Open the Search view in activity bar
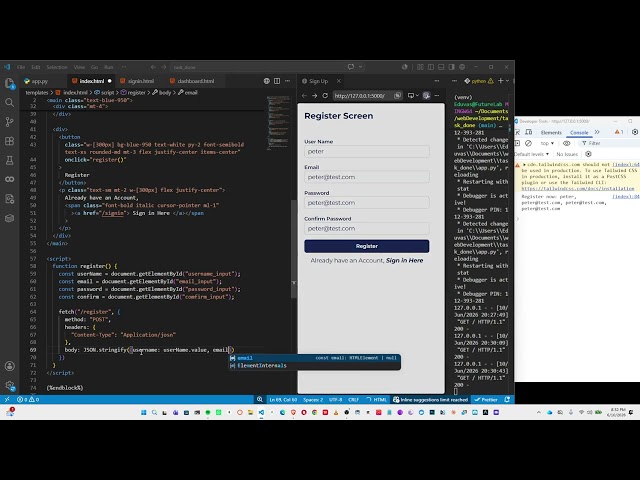This screenshot has width=640, height=480. pyautogui.click(x=9, y=102)
